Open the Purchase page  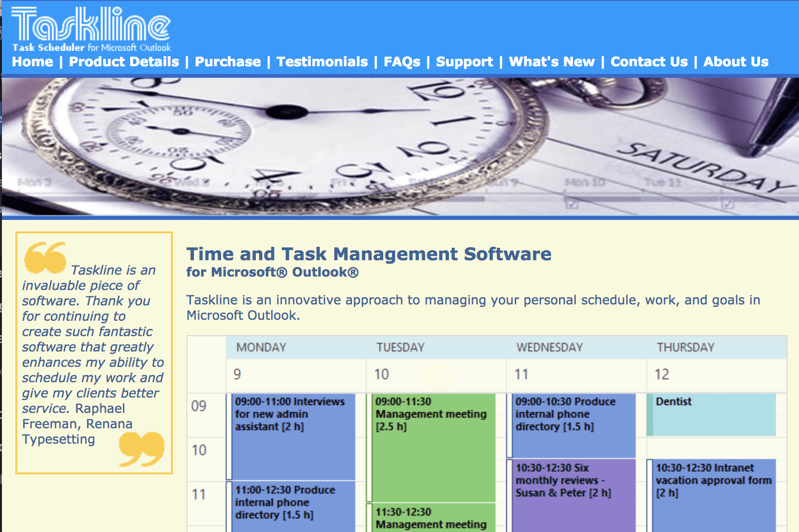click(228, 62)
